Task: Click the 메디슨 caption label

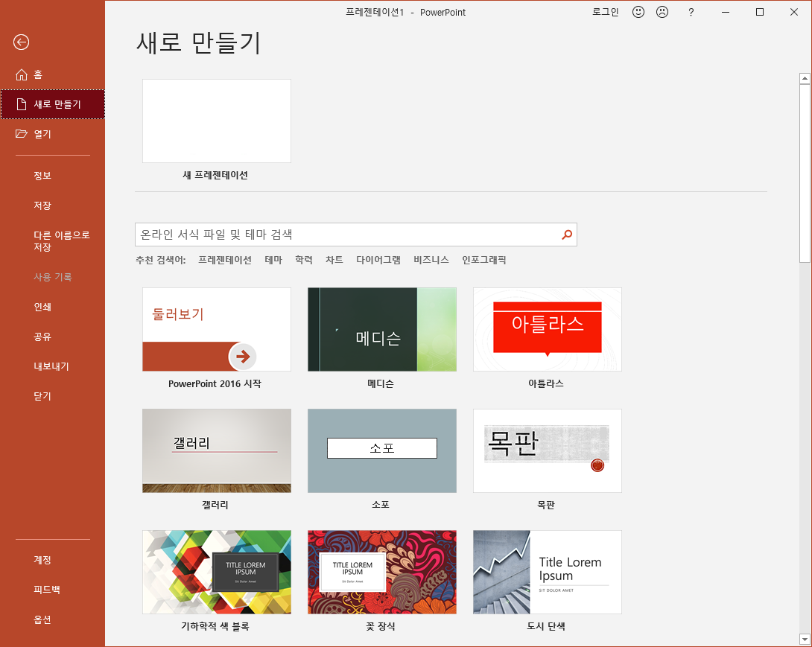Action: coord(381,384)
